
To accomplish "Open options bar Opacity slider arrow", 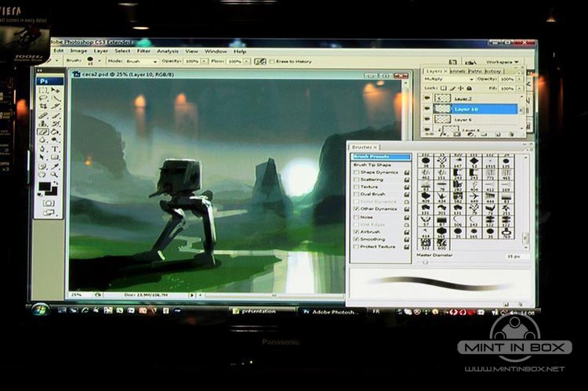I will click(204, 61).
